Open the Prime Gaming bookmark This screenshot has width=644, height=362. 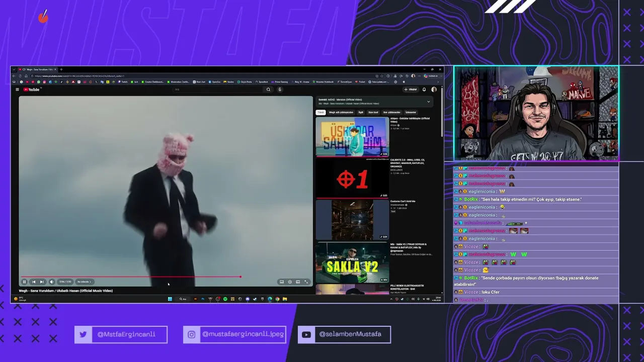pyautogui.click(x=280, y=82)
